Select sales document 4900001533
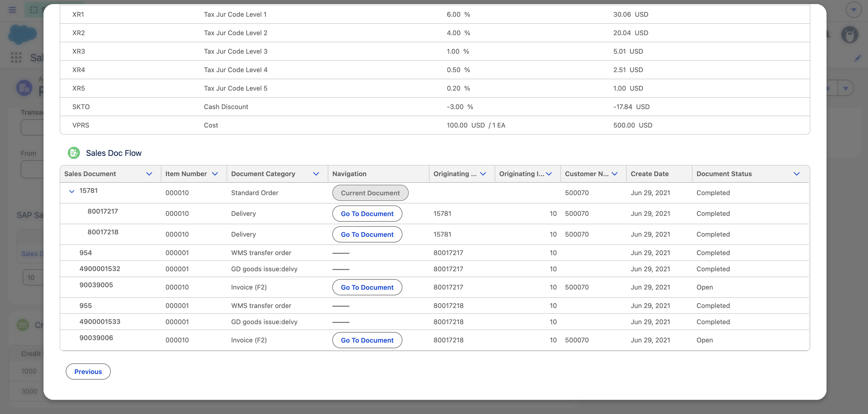The height and width of the screenshot is (414, 868). (100, 322)
